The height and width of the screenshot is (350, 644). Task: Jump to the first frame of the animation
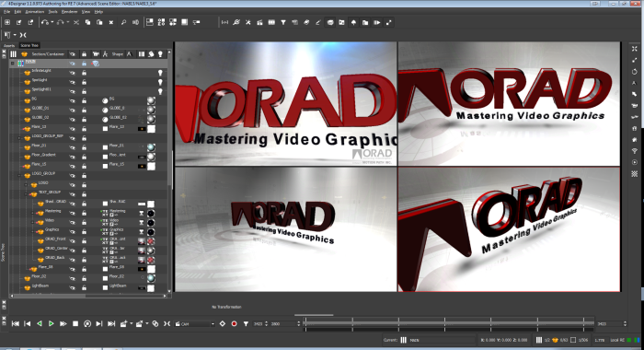[16, 323]
